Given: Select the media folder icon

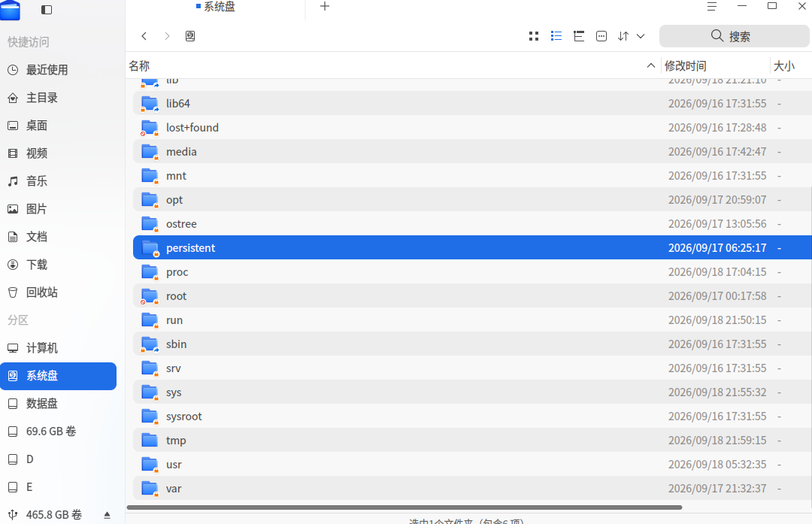Looking at the screenshot, I should pyautogui.click(x=150, y=152).
